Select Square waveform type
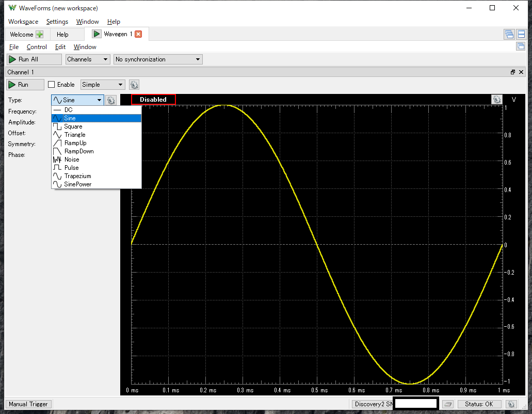The image size is (532, 414). (96, 126)
